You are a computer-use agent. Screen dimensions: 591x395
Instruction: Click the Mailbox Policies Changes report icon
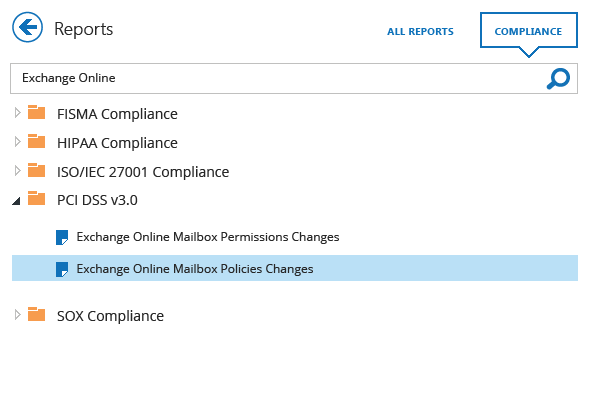(62, 269)
